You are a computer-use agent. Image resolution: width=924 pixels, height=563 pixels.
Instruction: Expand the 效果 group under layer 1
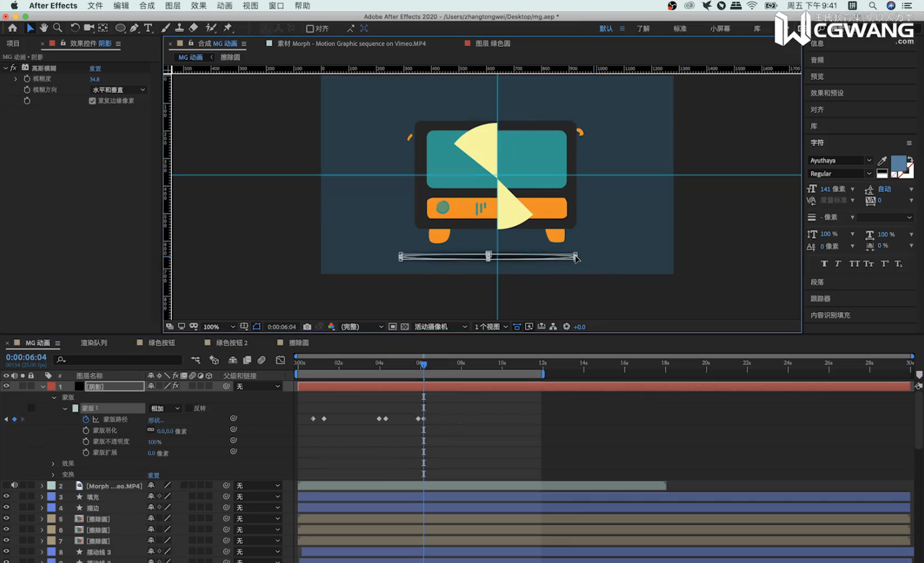coord(53,464)
